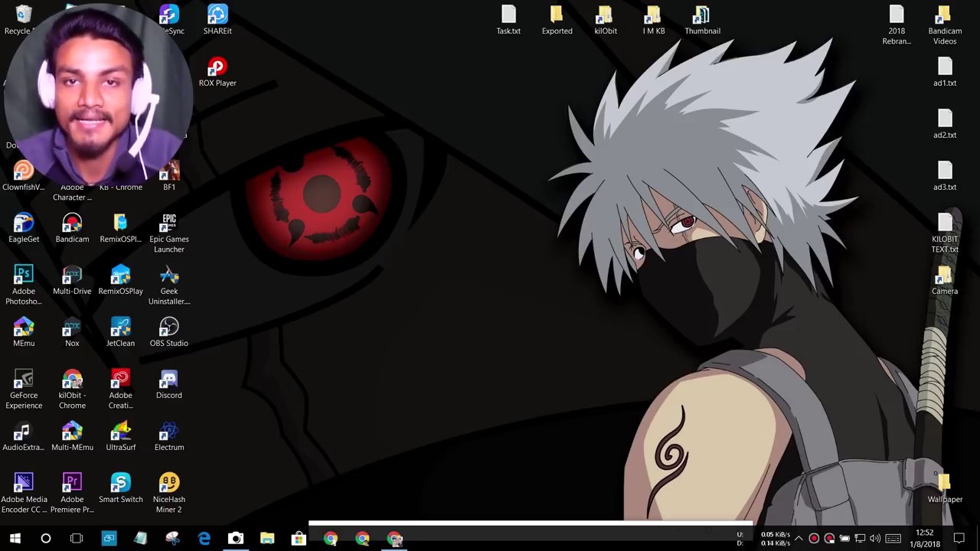Select Epic Games Launcher shortcut

click(169, 233)
